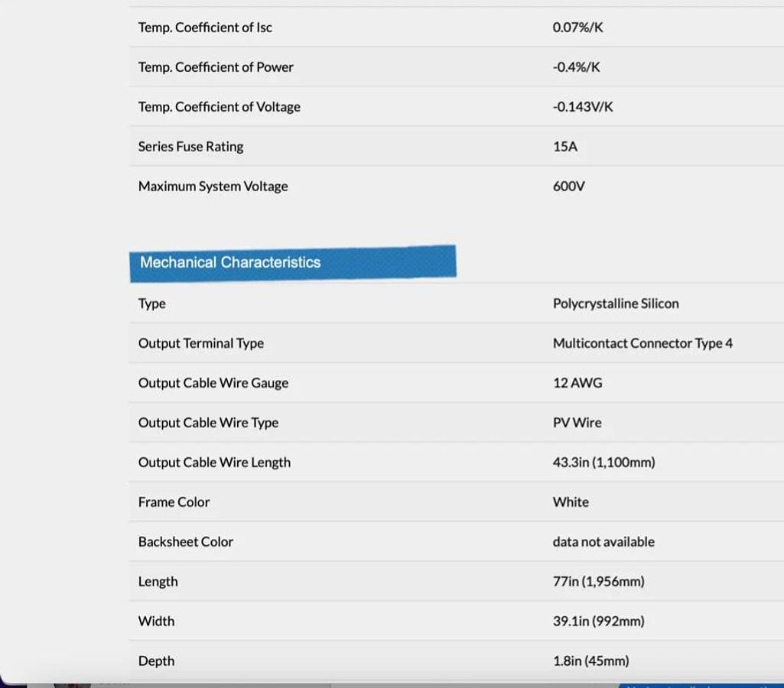Select the Output Terminal Type label
The height and width of the screenshot is (688, 784).
click(x=200, y=343)
